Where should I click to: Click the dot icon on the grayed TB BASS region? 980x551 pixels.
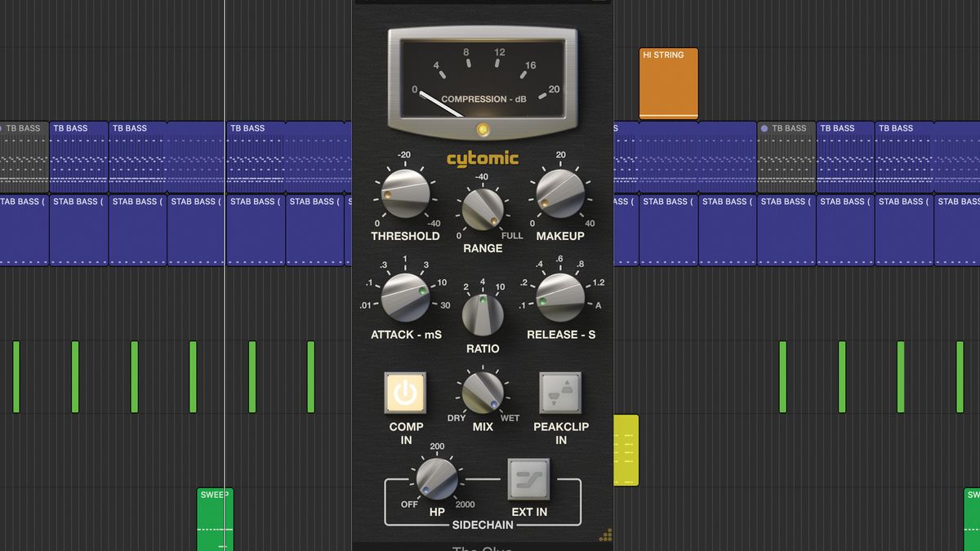tap(765, 128)
